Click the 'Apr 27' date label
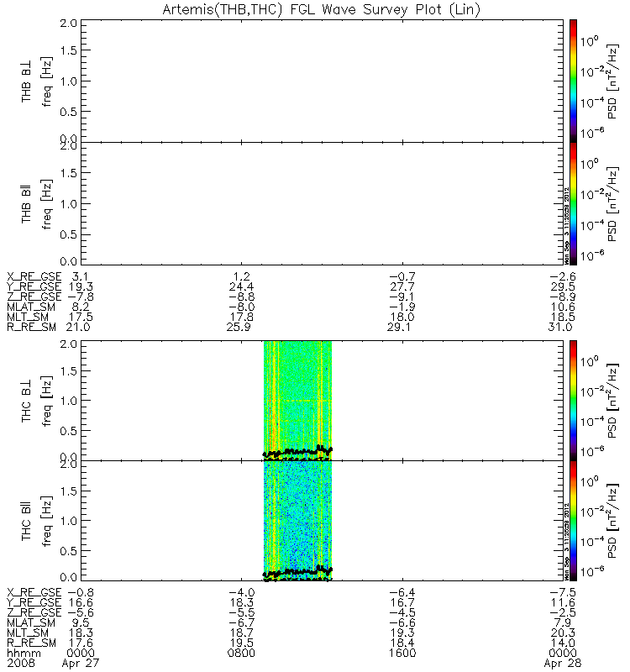This screenshot has width=630, height=672. (x=81, y=663)
